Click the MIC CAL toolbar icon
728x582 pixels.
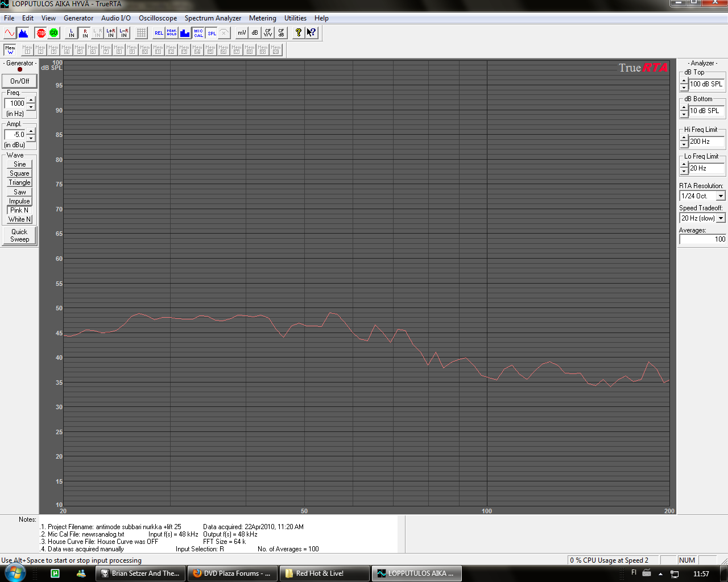(198, 33)
